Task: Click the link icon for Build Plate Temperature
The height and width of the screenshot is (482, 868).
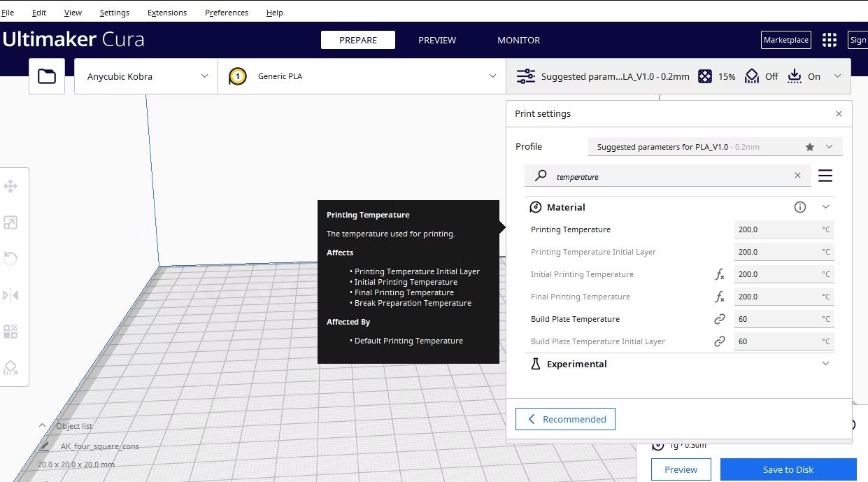Action: 720,319
